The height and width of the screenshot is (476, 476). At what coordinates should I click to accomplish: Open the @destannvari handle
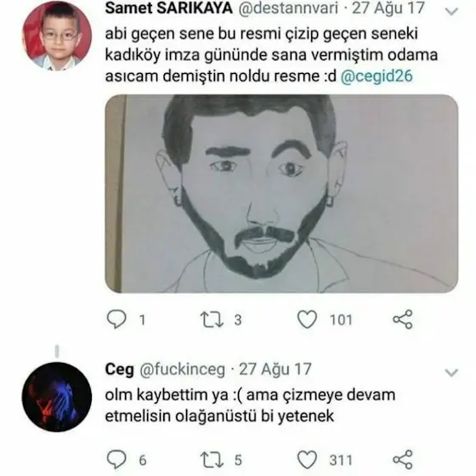click(x=288, y=8)
